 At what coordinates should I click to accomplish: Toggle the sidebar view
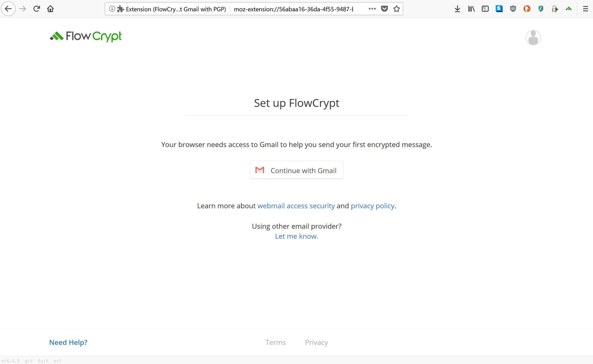click(485, 9)
